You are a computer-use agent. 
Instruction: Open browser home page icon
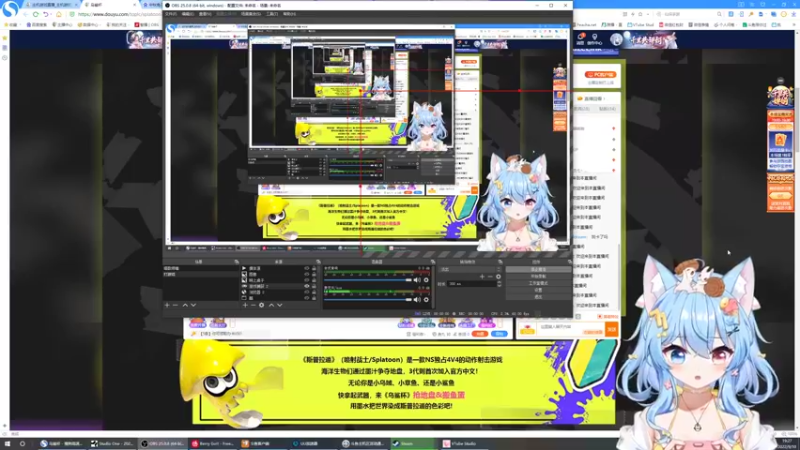coord(59,14)
